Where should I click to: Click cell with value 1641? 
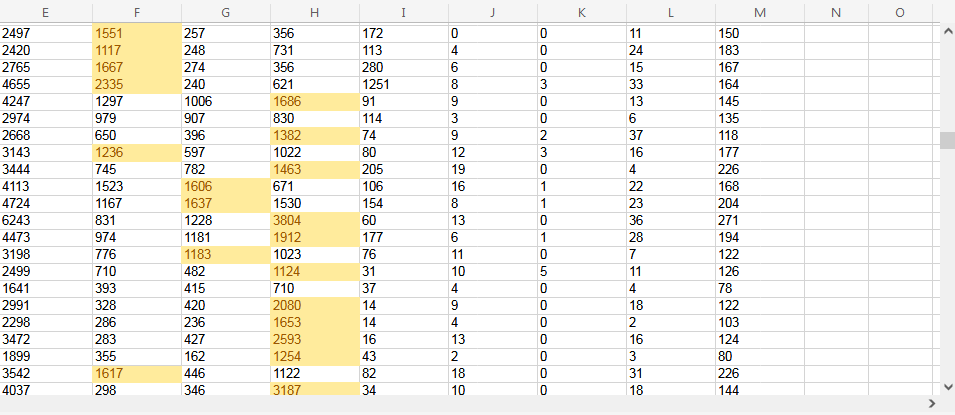tap(46, 289)
